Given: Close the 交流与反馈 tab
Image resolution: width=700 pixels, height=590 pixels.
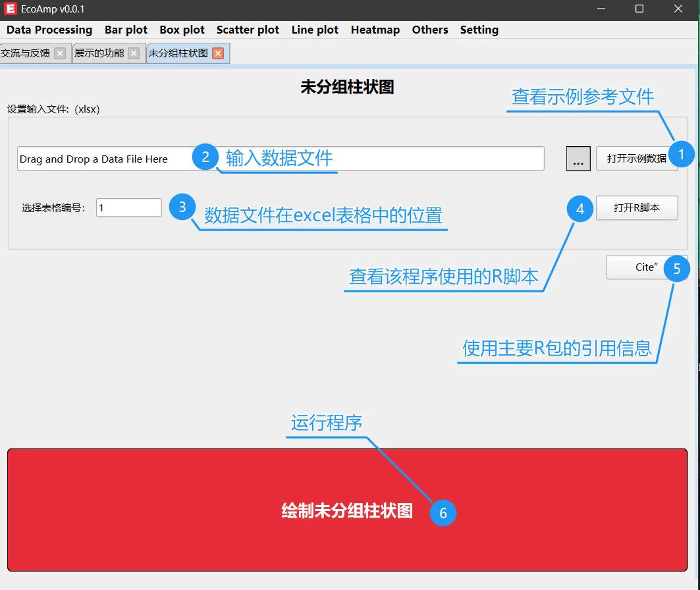Looking at the screenshot, I should click(60, 53).
